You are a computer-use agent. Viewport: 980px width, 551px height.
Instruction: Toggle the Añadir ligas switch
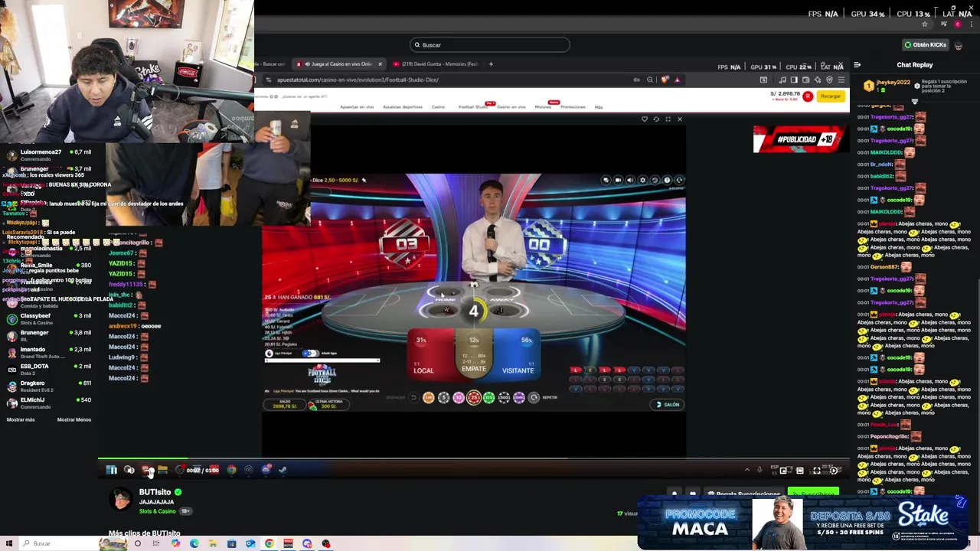310,354
